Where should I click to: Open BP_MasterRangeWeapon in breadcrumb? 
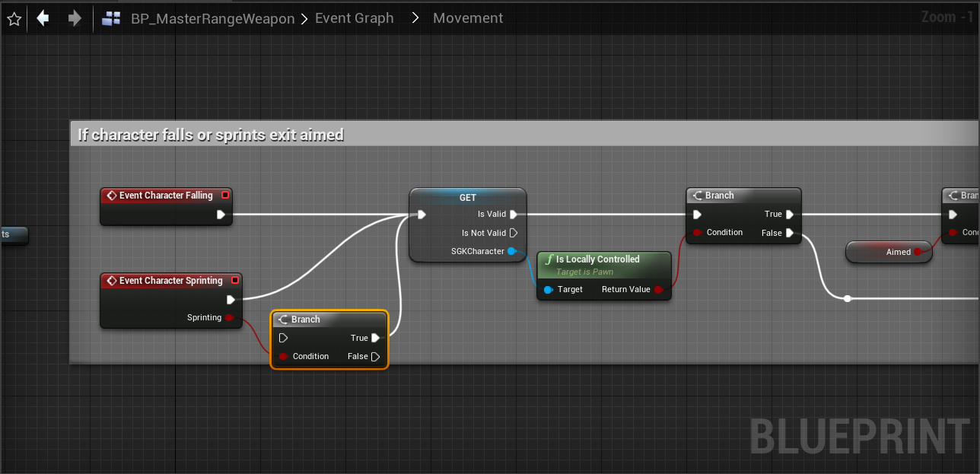click(x=212, y=19)
